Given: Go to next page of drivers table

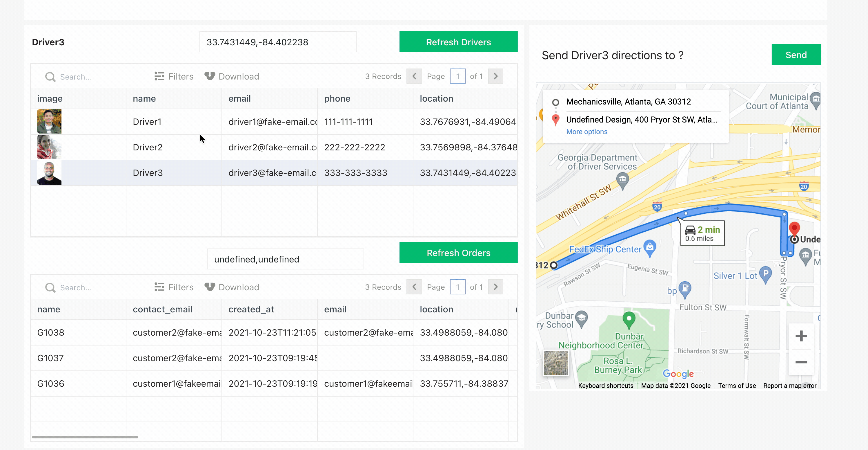Looking at the screenshot, I should (495, 77).
